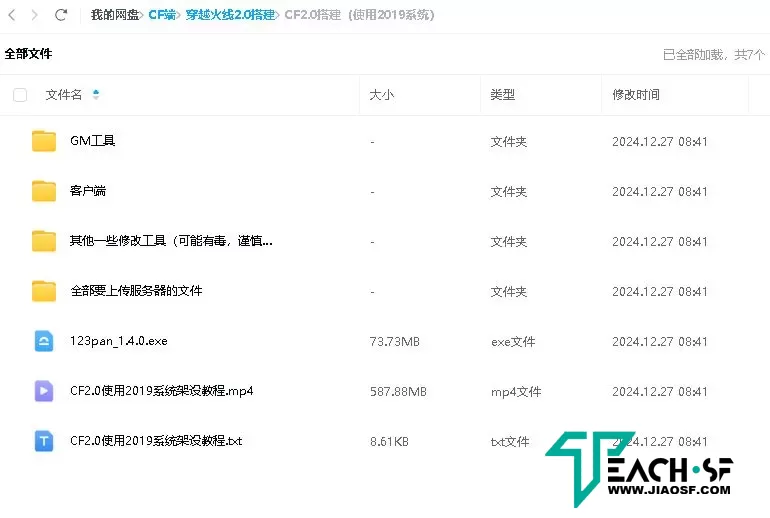Open the folder named GM工具
Image resolution: width=770 pixels, height=518 pixels.
tap(93, 141)
